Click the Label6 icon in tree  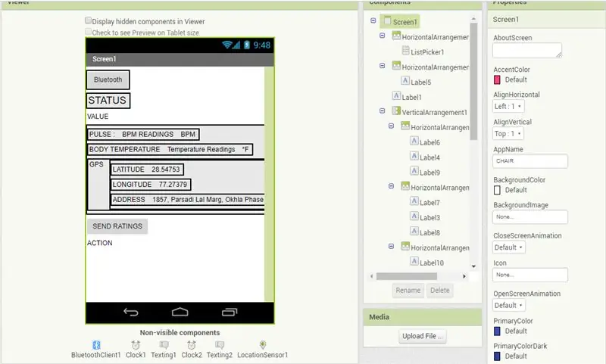(x=414, y=141)
